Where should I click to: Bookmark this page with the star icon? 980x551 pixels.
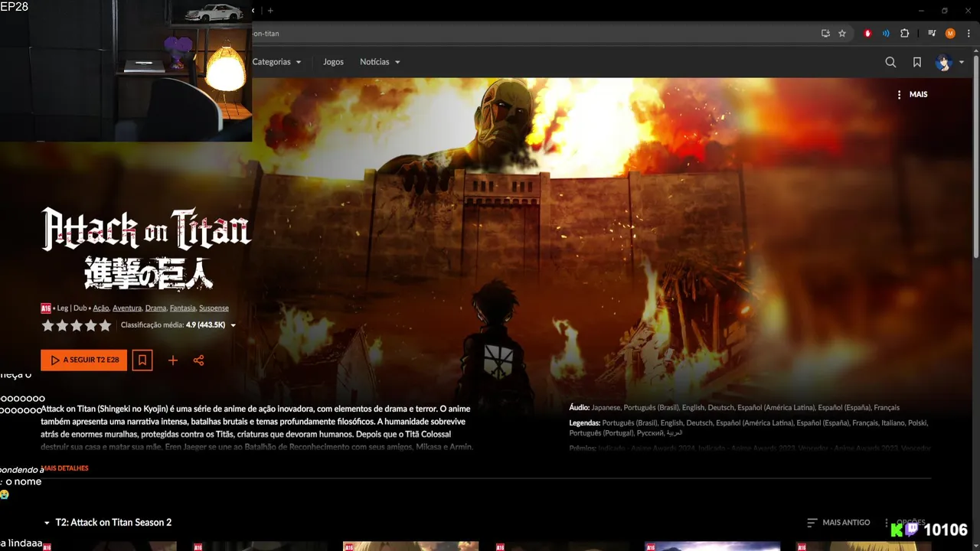(842, 34)
